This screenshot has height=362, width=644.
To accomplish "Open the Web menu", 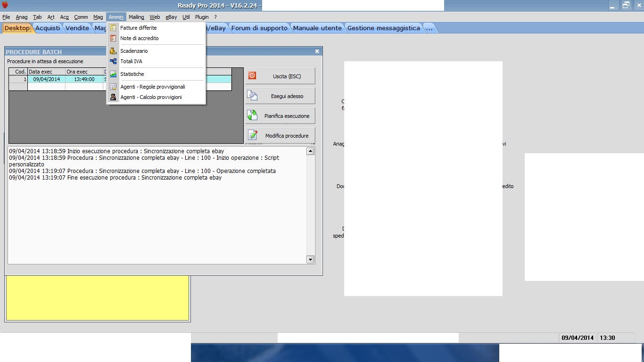I will click(155, 17).
